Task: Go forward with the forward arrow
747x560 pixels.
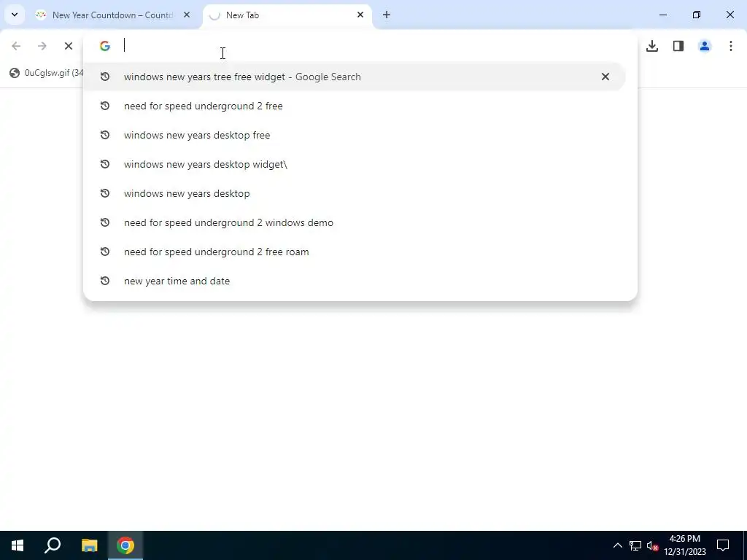Action: pyautogui.click(x=42, y=46)
